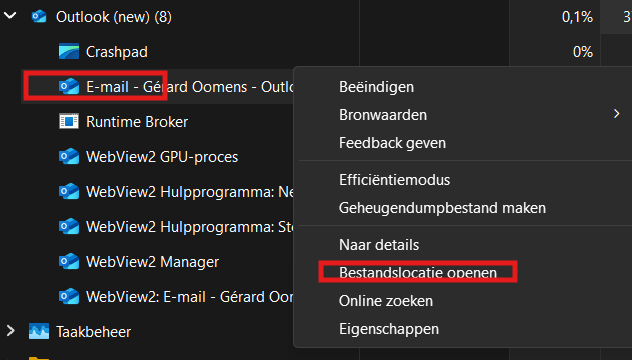The height and width of the screenshot is (360, 632).
Task: Click Feedback geven in context menu
Action: click(392, 143)
